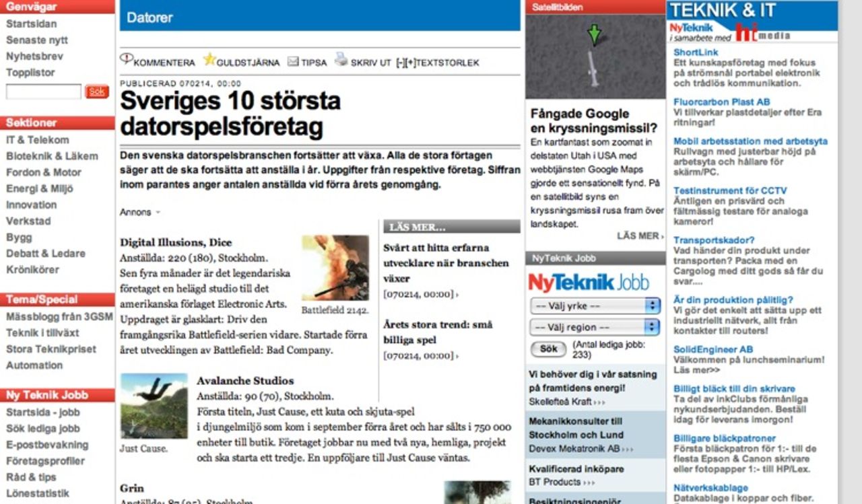Open Devex Mekatronik AB job listing
The width and height of the screenshot is (862, 504).
click(581, 449)
